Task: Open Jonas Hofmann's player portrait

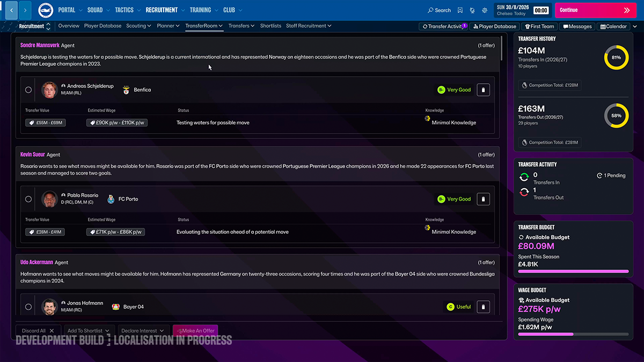Action: point(49,307)
